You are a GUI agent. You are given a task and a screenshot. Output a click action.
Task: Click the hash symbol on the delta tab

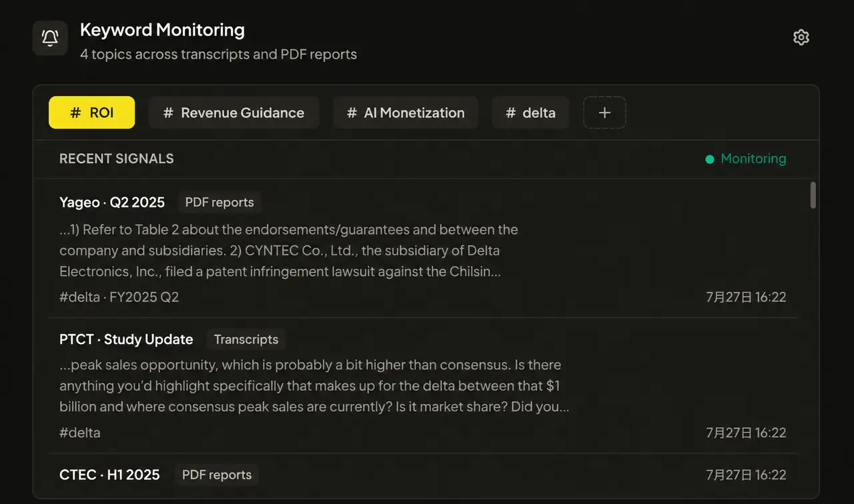[x=510, y=113]
